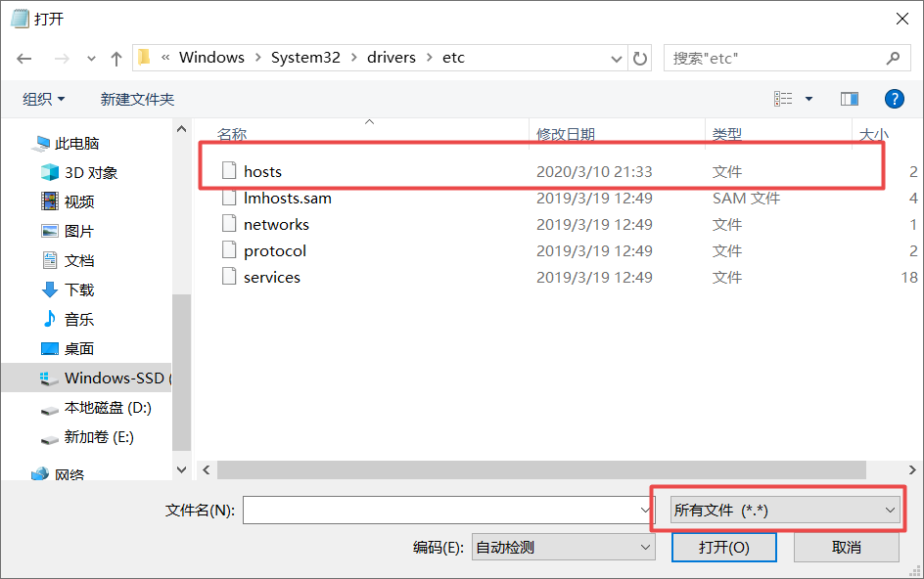Click etc in the address breadcrumb
This screenshot has width=924, height=579.
pos(454,57)
